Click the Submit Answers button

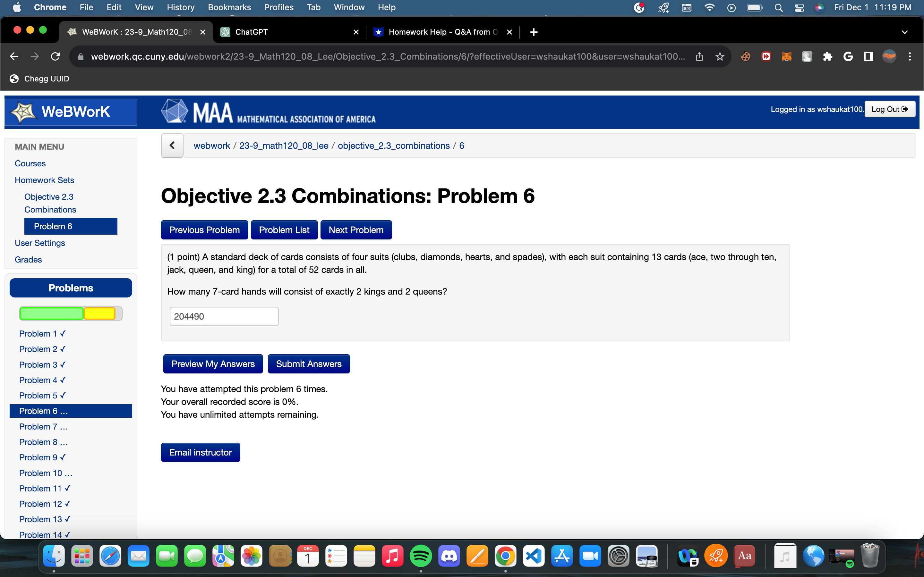point(309,364)
